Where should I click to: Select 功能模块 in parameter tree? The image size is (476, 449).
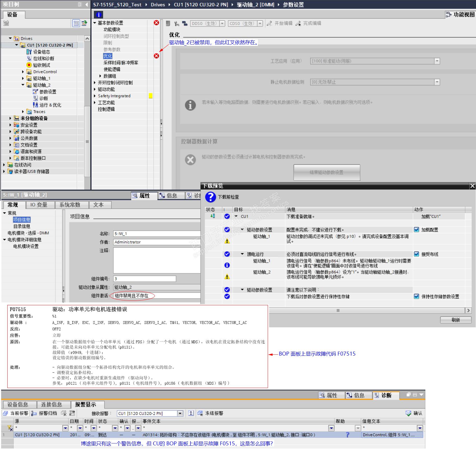pyautogui.click(x=112, y=29)
